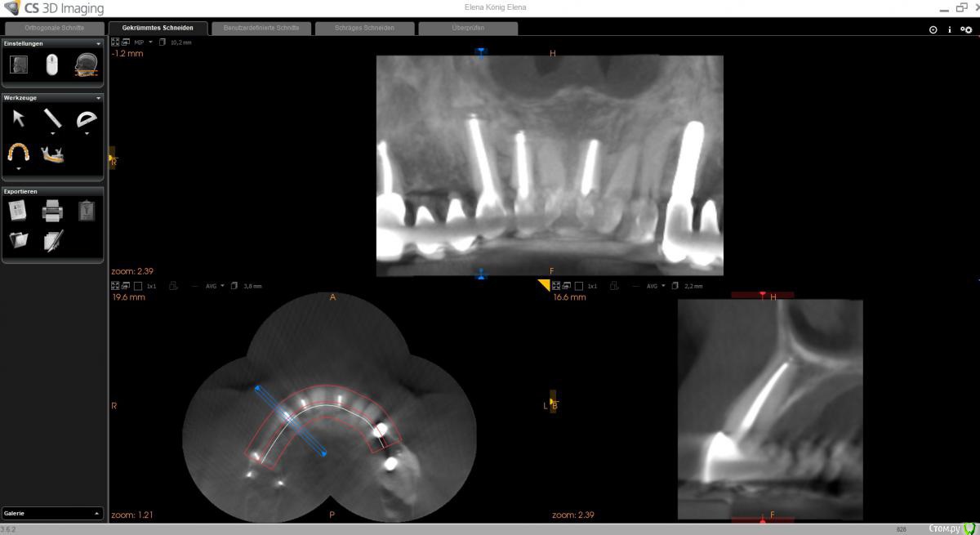Click the report document export icon
Screen dimensions: 980x535
(x=19, y=211)
